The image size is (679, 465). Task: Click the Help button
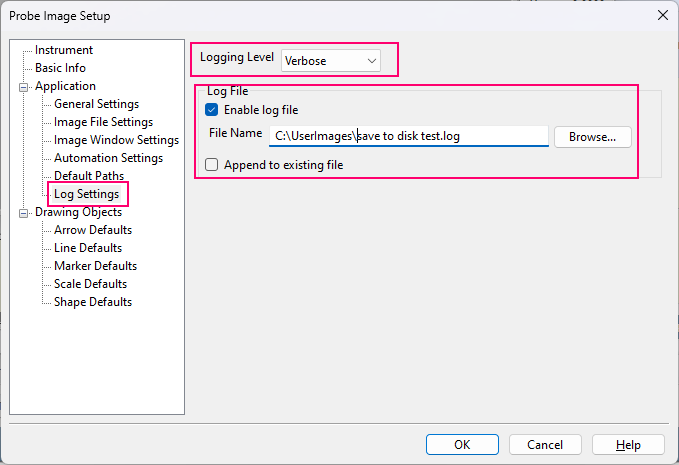click(628, 445)
